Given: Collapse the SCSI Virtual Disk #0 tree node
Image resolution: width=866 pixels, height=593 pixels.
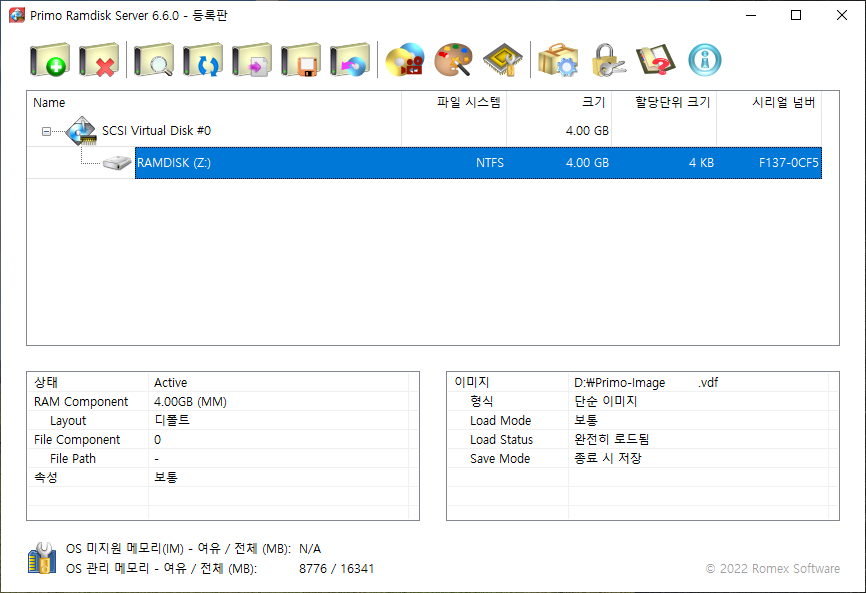Looking at the screenshot, I should pos(46,131).
